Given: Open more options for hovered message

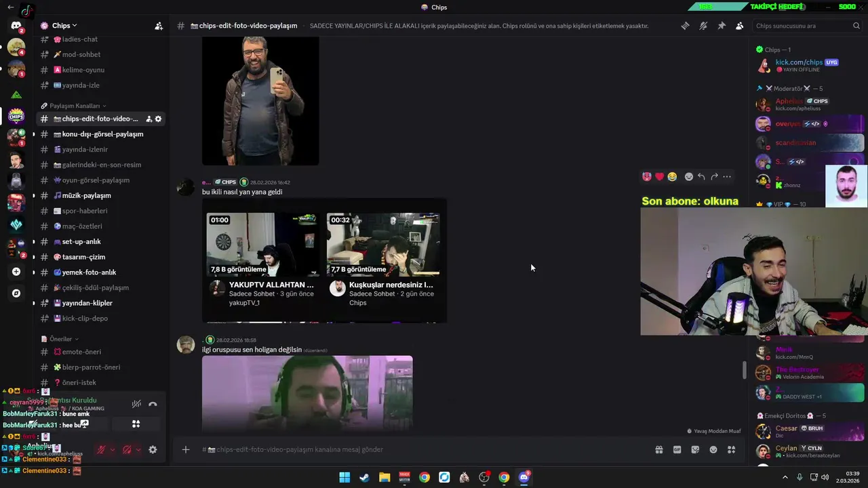Looking at the screenshot, I should point(727,176).
